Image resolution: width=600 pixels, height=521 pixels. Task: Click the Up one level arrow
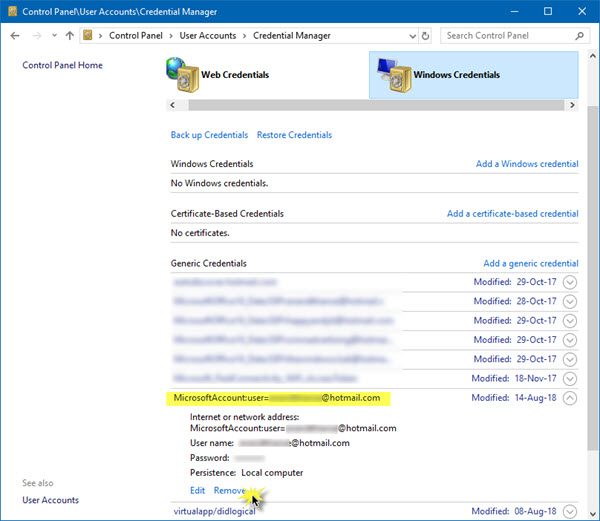70,36
